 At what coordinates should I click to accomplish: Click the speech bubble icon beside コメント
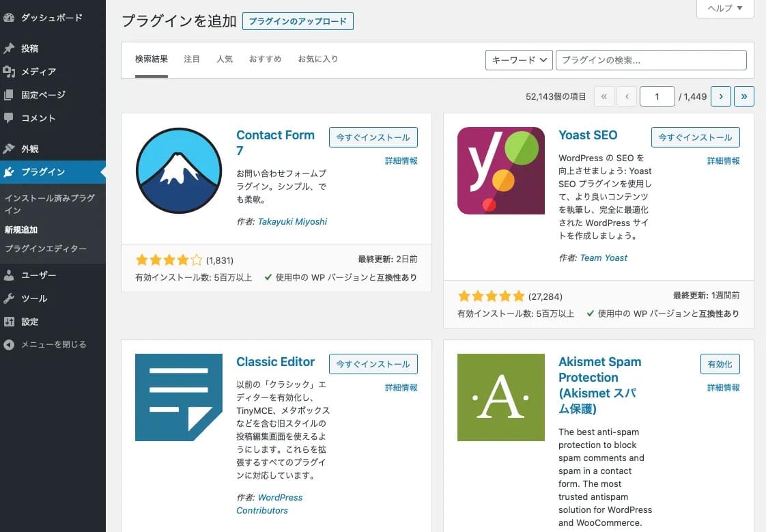(x=8, y=117)
